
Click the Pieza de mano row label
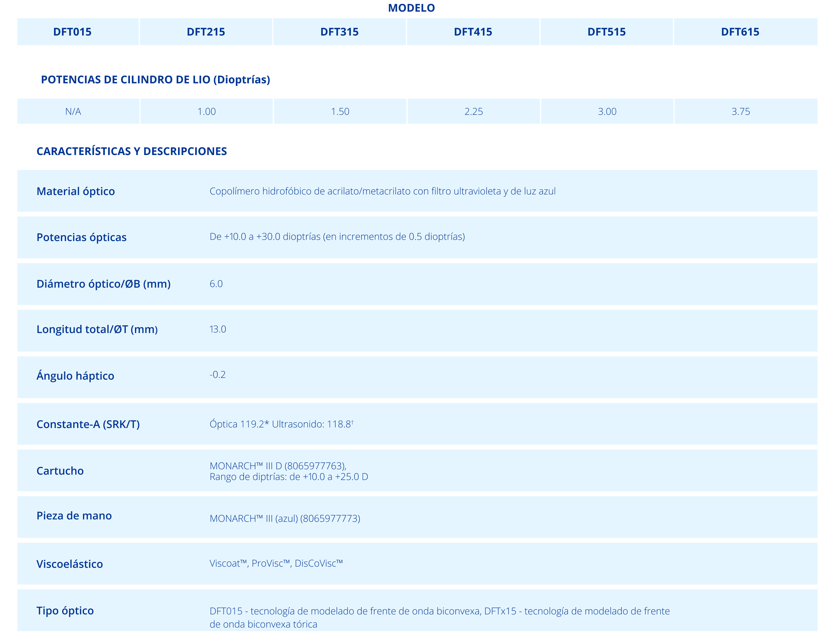pos(74,516)
